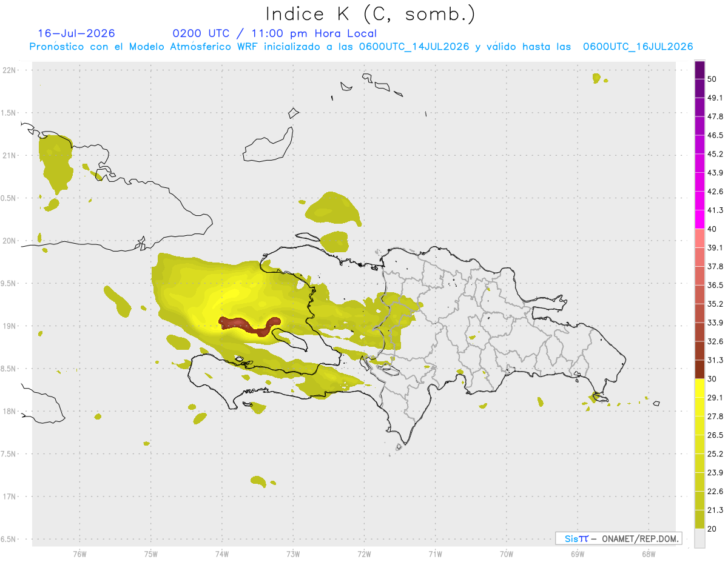The height and width of the screenshot is (562, 728).
Task: Click the '18N' latitude label
Action: 10,411
